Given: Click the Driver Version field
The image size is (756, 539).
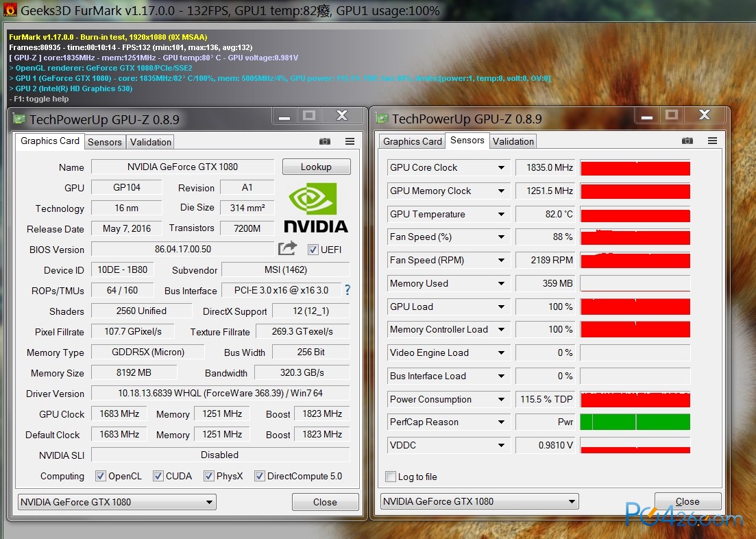Looking at the screenshot, I should 220,393.
